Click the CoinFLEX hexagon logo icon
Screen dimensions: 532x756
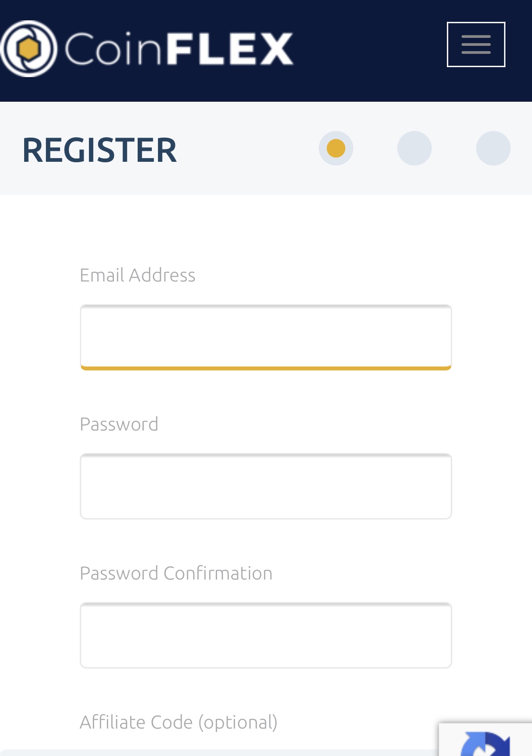[28, 49]
